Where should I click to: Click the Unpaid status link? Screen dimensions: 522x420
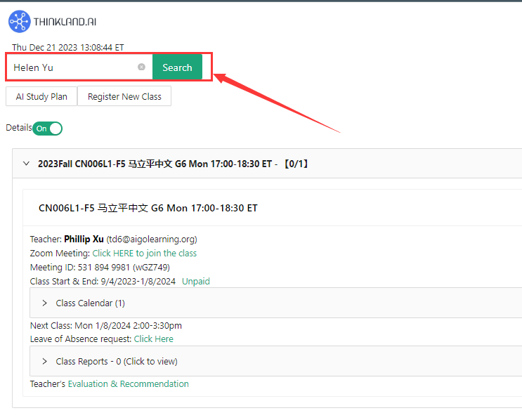[x=196, y=282]
